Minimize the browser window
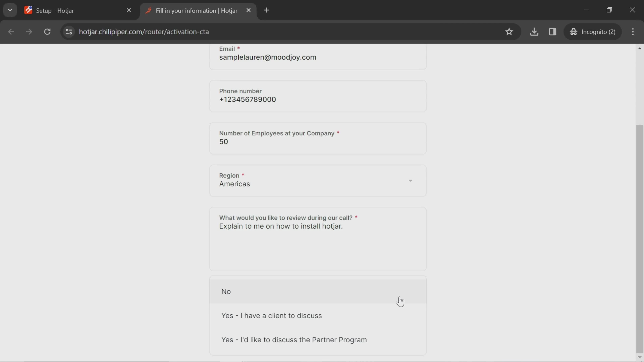 586,10
